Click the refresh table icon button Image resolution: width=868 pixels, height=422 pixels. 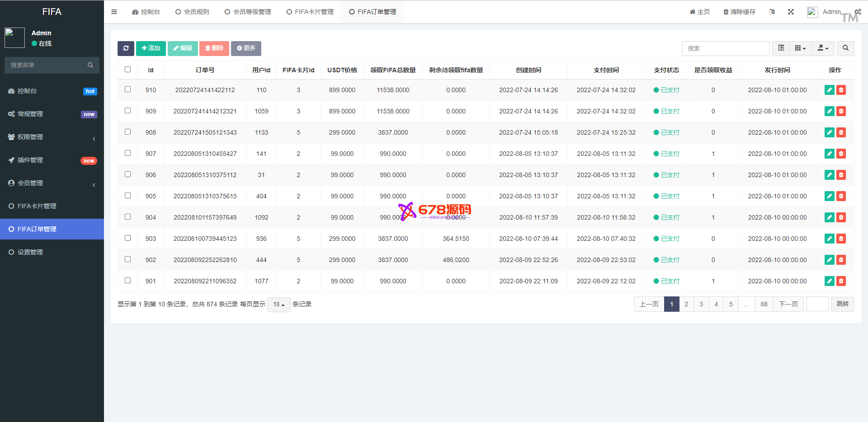tap(126, 48)
